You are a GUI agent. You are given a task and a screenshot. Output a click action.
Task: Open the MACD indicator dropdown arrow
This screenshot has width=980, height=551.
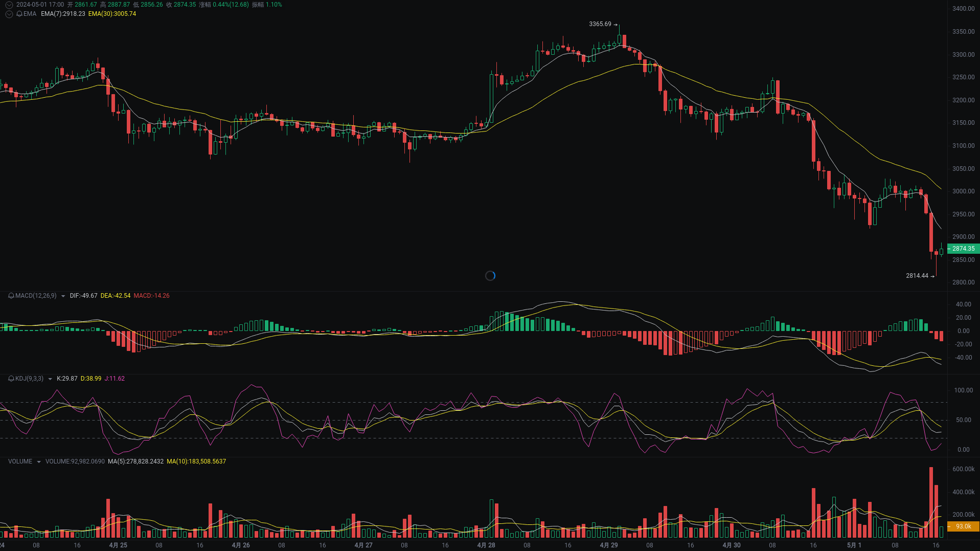coord(63,296)
